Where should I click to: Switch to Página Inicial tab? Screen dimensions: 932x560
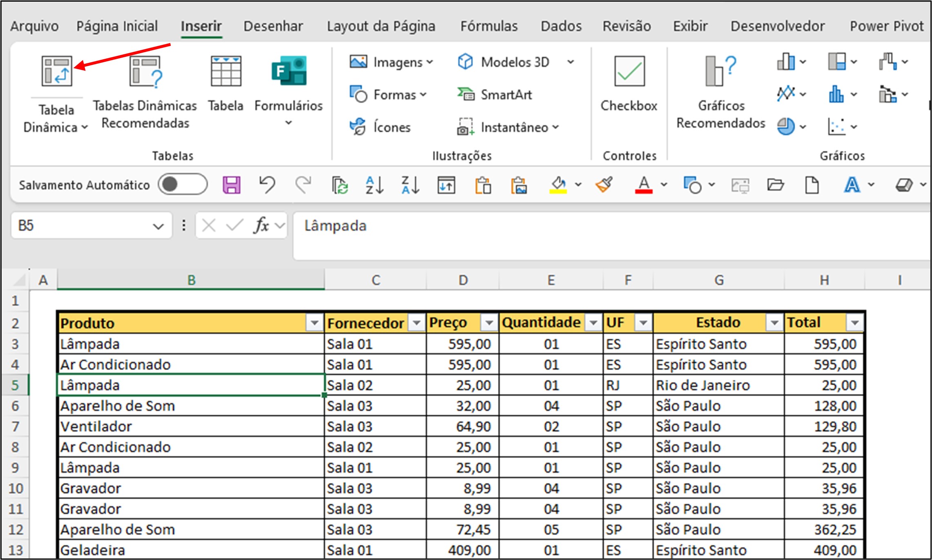pyautogui.click(x=117, y=26)
